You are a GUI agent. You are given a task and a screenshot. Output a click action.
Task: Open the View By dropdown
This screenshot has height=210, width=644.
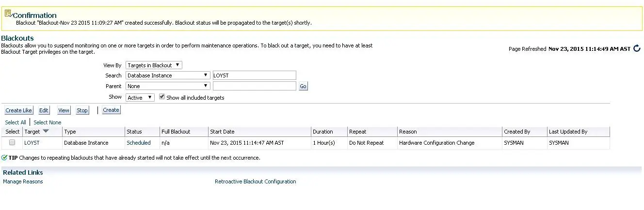point(154,65)
